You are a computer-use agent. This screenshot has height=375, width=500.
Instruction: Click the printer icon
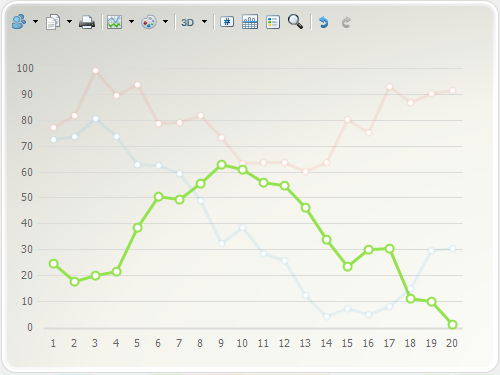coord(87,22)
